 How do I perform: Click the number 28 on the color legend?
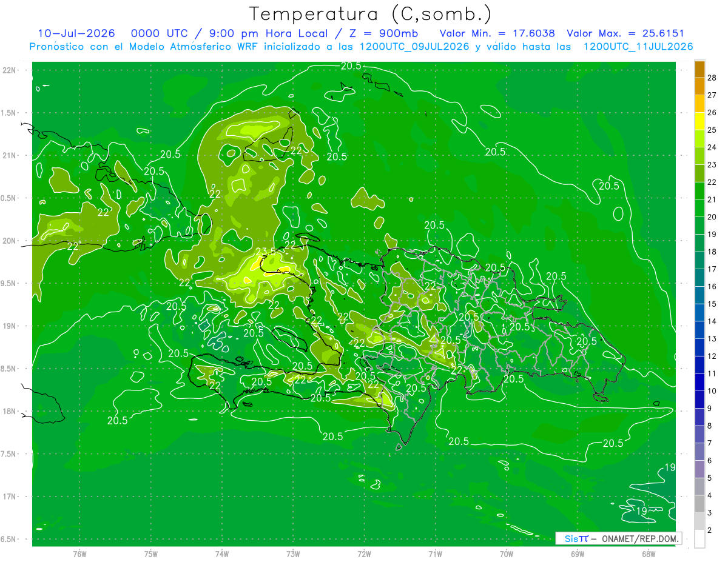712,78
